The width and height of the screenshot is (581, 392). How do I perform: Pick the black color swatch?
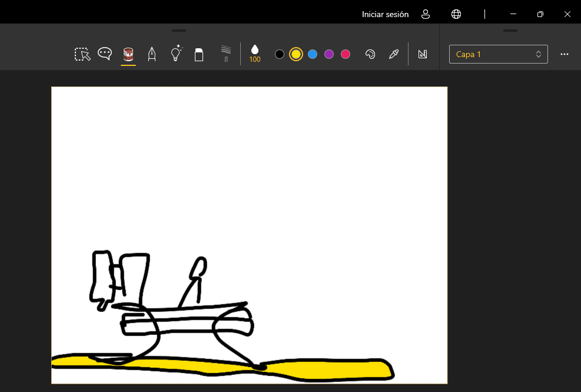coord(280,55)
